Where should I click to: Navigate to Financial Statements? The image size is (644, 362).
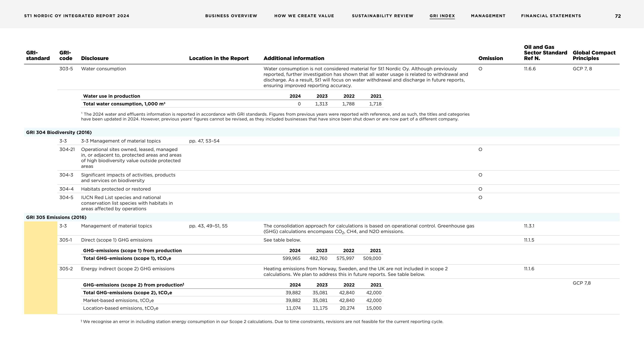click(551, 16)
